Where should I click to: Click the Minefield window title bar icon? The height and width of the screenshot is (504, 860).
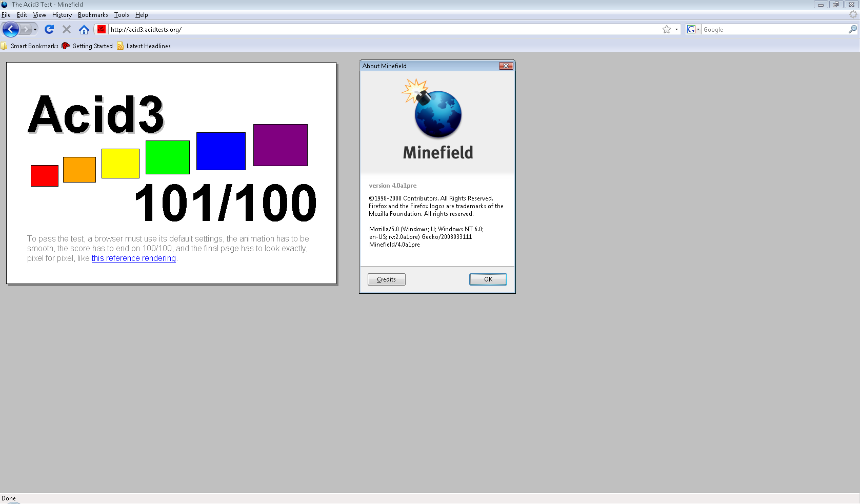[x=5, y=5]
